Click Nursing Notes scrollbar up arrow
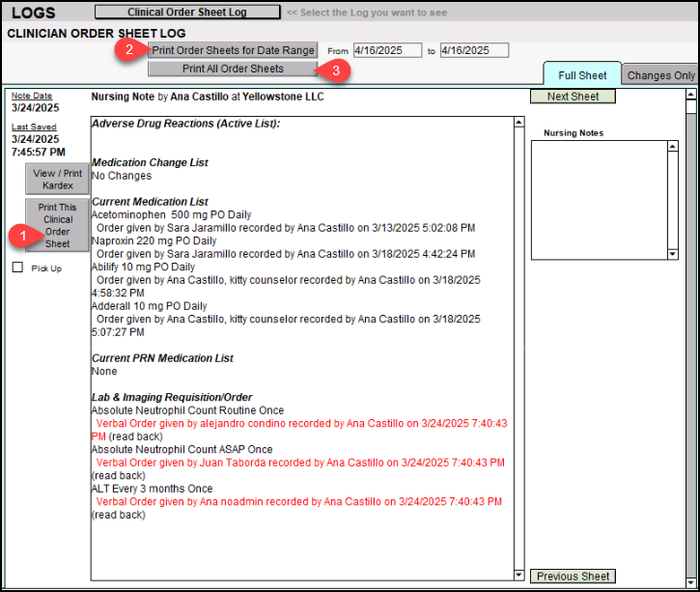This screenshot has height=592, width=700. pyautogui.click(x=673, y=147)
